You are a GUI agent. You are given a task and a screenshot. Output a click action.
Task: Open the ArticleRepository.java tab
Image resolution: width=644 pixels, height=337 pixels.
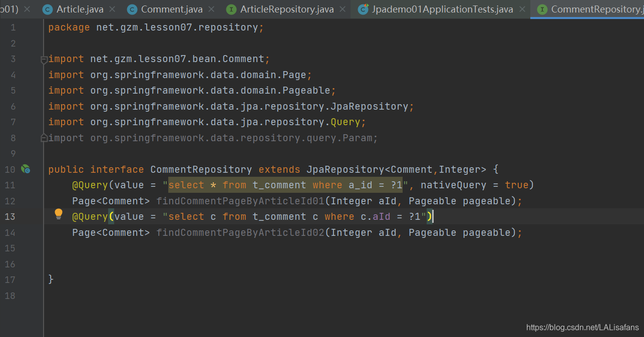(286, 9)
